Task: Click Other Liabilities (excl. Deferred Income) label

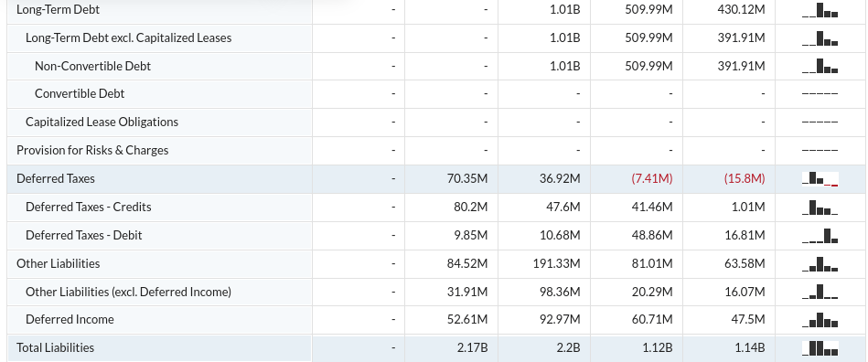Action: (x=128, y=292)
